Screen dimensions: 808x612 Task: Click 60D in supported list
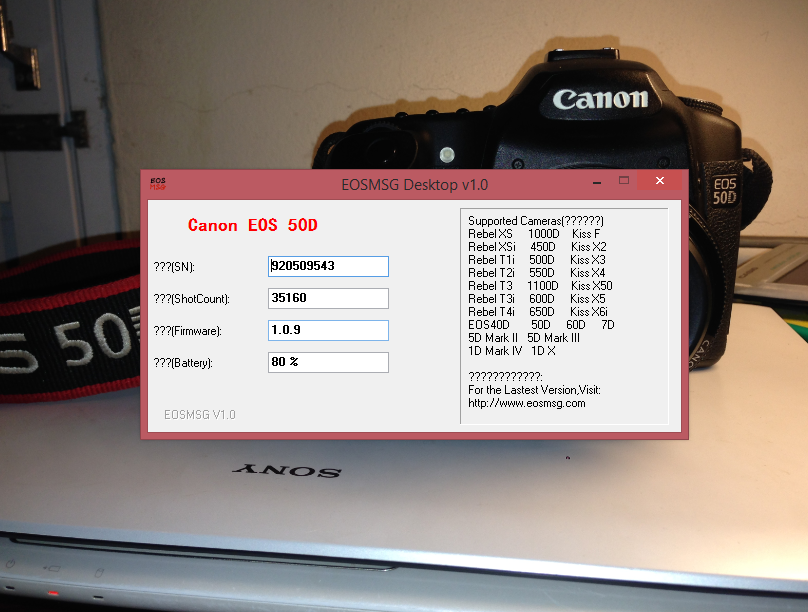pos(576,325)
